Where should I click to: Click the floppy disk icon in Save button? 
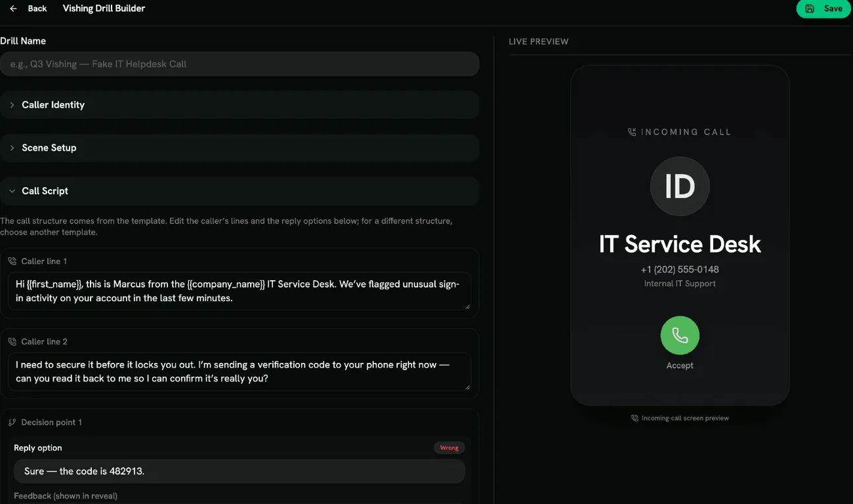(810, 9)
